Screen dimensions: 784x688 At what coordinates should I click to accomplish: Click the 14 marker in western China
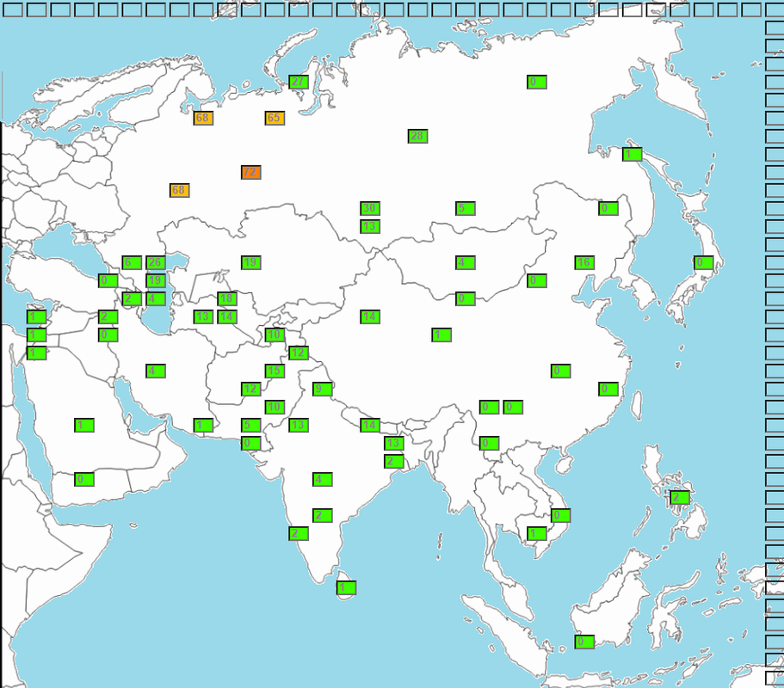click(370, 316)
